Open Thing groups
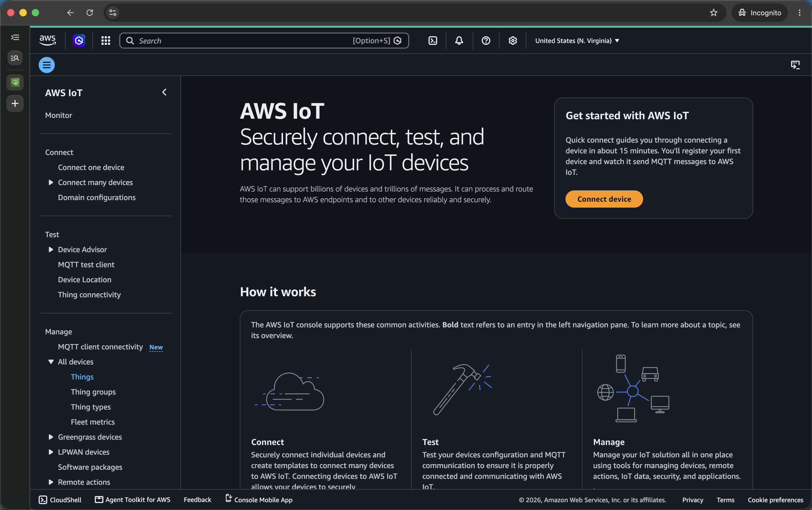This screenshot has width=812, height=510. (x=93, y=392)
